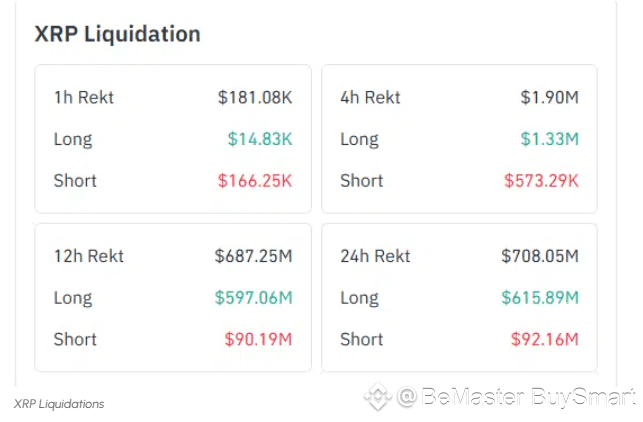Click the 1h Rekt total $181.08K

[x=255, y=97]
